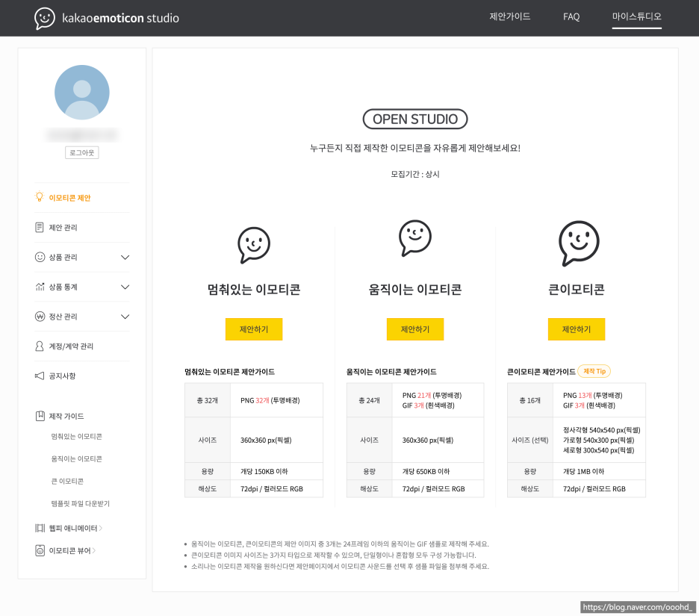Click the 개당 1MB 이하 cell
The image size is (699, 616).
(599, 472)
